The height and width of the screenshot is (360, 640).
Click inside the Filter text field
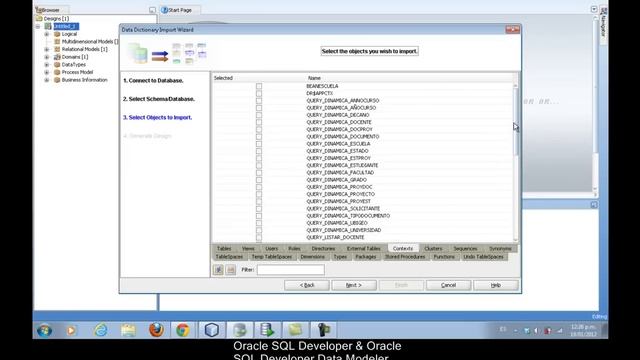pyautogui.click(x=291, y=270)
